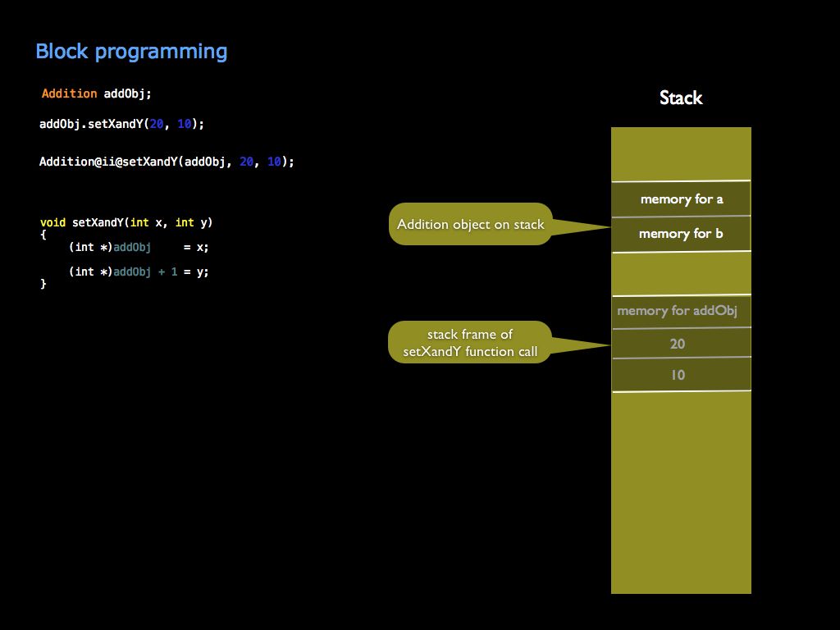Select the 'memory for addObj' cell
This screenshot has width=840, height=630.
coord(680,311)
